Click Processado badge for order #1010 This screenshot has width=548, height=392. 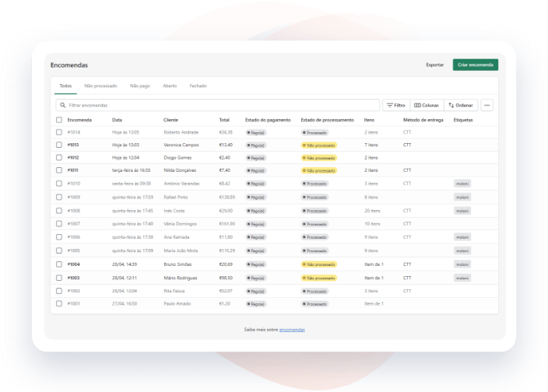(x=314, y=184)
